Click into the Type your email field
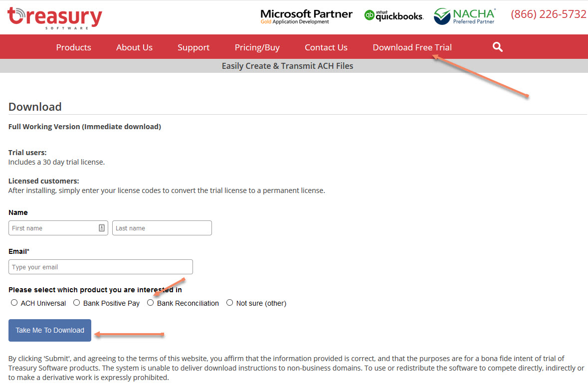This screenshot has width=588, height=389. point(100,267)
